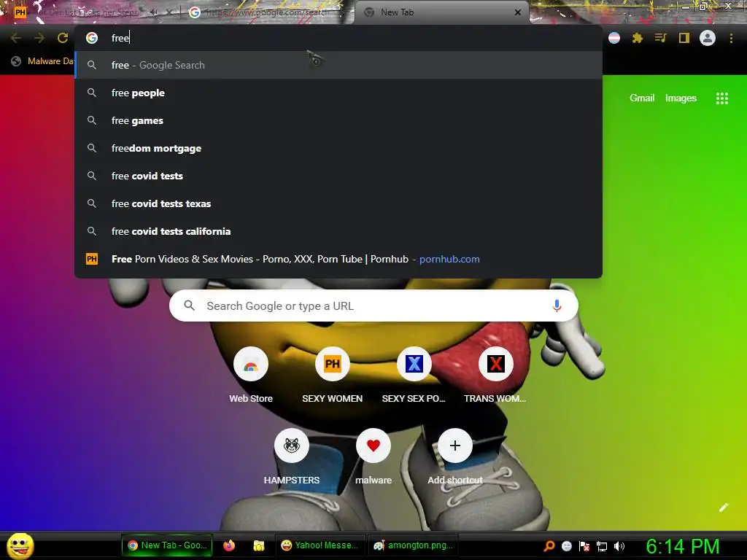
Task: Switch to the New Tab tab
Action: [x=441, y=12]
